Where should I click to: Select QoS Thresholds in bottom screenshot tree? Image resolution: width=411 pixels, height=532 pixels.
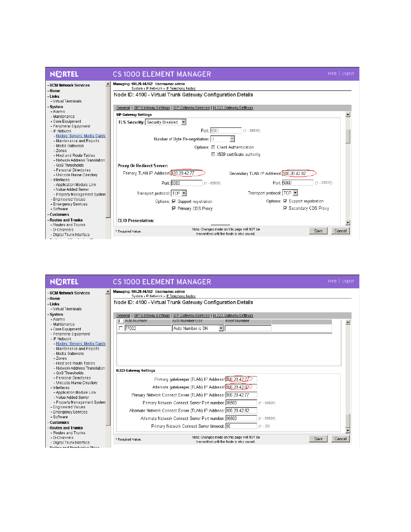(70, 373)
